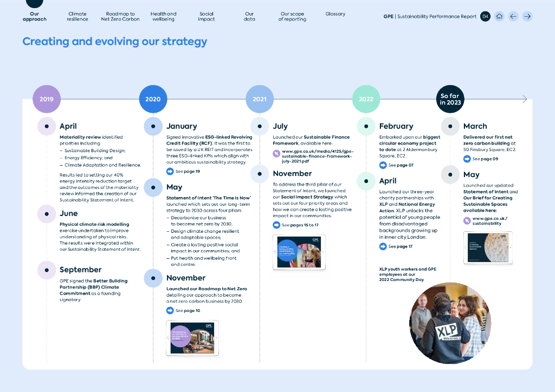
Task: Select the 2021 timeline circle
Action: tap(260, 99)
